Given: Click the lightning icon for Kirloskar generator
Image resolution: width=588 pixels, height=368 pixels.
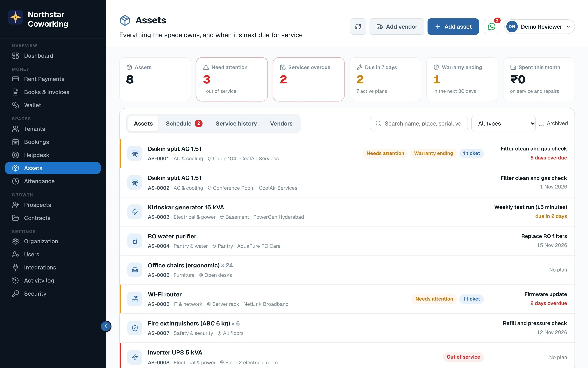Looking at the screenshot, I should tap(135, 212).
